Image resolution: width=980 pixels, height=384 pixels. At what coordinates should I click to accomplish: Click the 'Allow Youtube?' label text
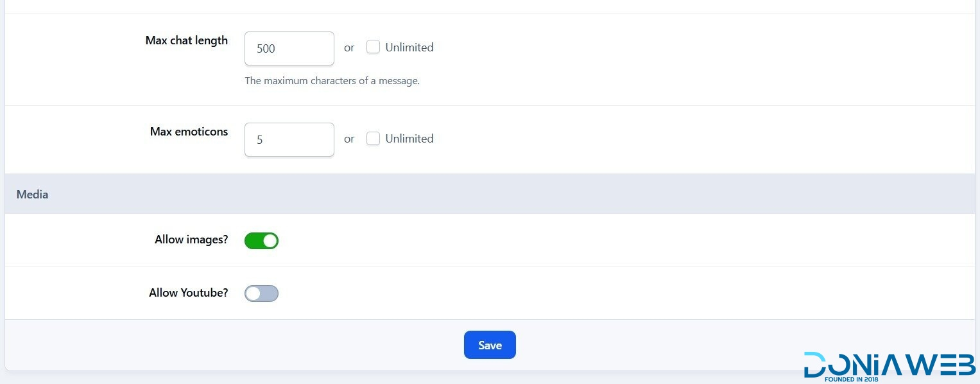(189, 292)
